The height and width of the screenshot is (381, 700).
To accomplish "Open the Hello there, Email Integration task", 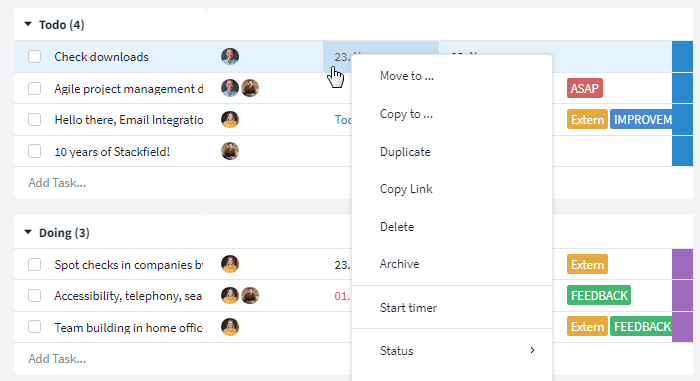I will pyautogui.click(x=129, y=120).
